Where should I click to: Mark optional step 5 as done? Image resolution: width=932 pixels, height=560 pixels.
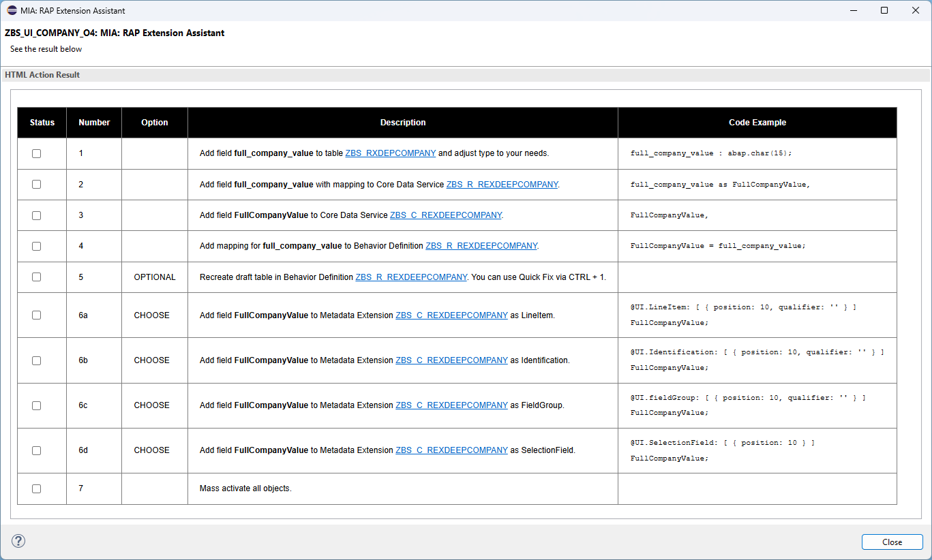pyautogui.click(x=36, y=277)
